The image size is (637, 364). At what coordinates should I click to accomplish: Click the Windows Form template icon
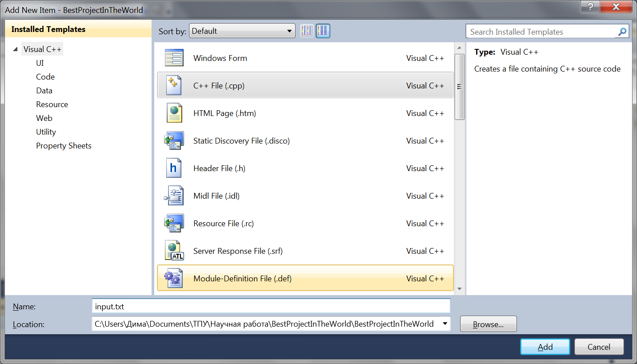click(174, 58)
